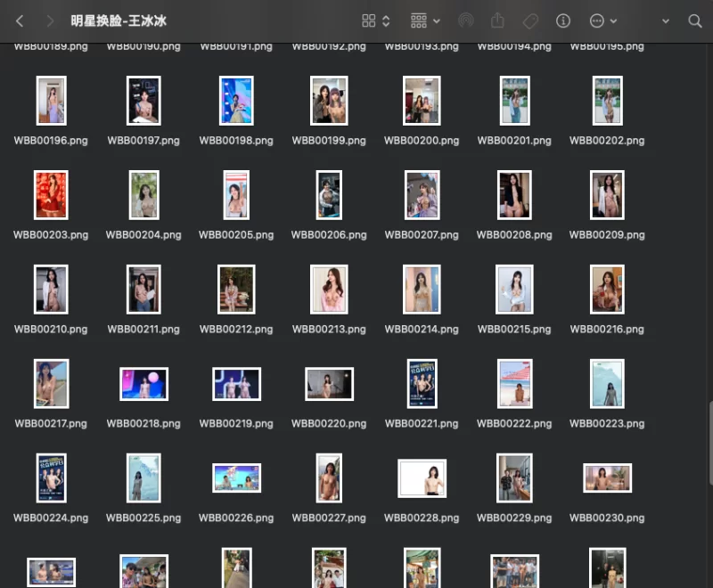Click the WBB00205.png label
The image size is (713, 588).
pyautogui.click(x=236, y=235)
